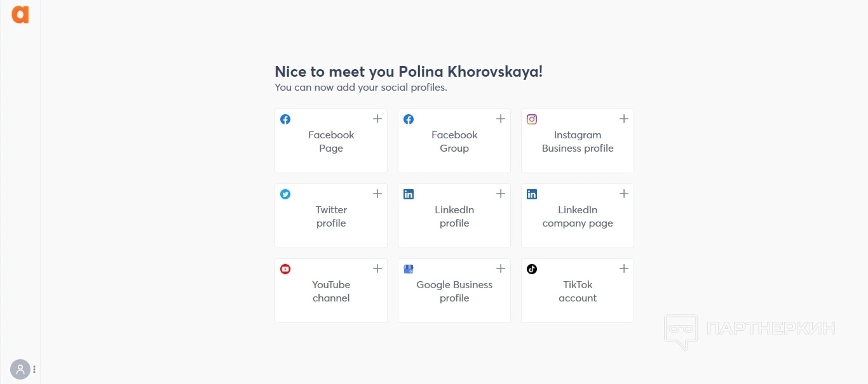This screenshot has width=868, height=384.
Task: Select the Facebook Group card
Action: click(x=454, y=142)
